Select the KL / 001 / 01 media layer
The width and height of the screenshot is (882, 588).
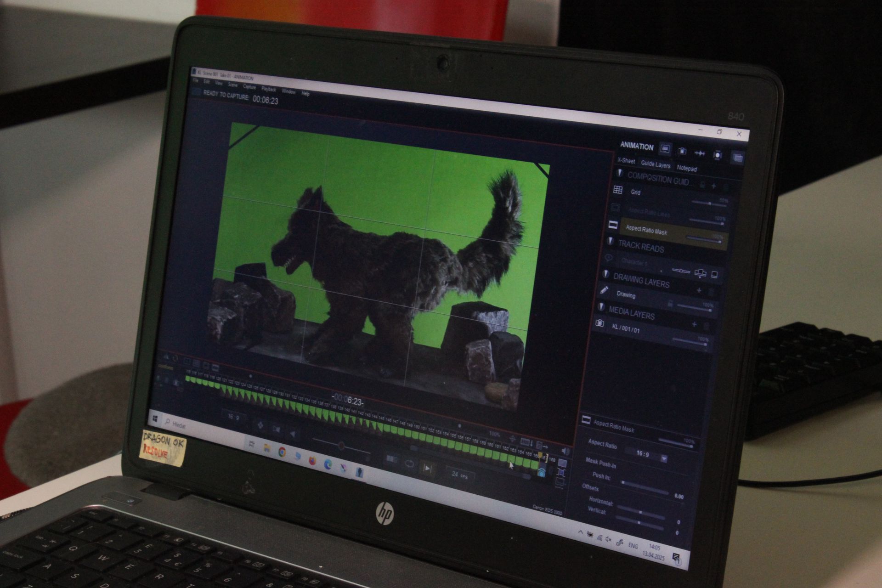click(626, 328)
